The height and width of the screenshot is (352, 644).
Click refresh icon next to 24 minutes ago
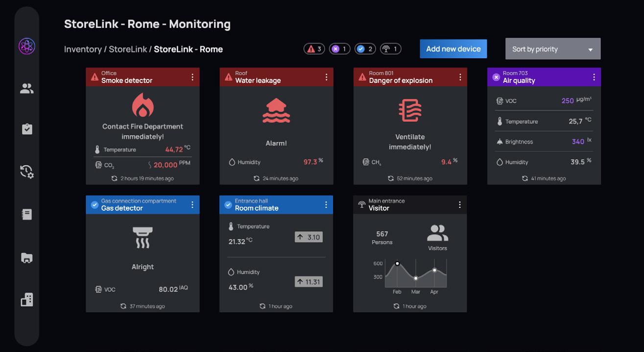point(256,178)
